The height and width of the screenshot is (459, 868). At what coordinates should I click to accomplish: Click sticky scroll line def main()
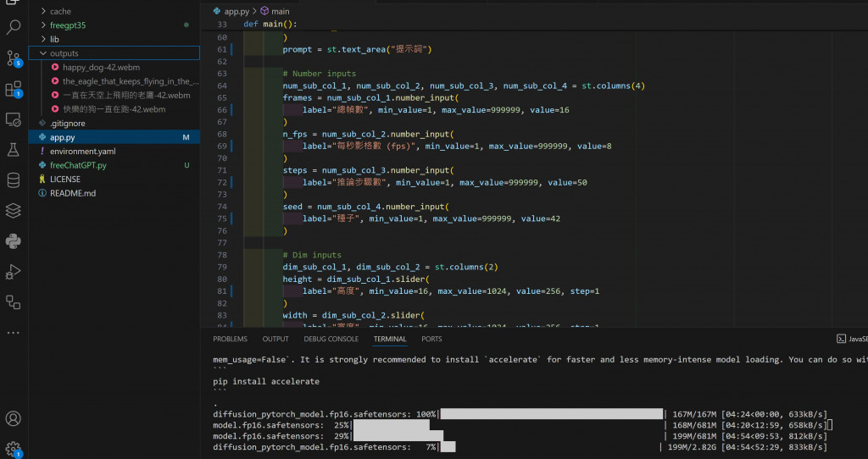(270, 25)
